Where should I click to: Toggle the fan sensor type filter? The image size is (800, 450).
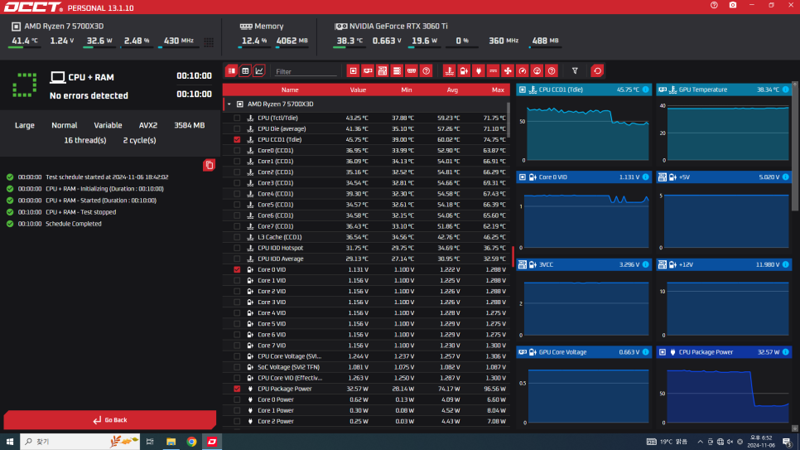click(x=508, y=71)
